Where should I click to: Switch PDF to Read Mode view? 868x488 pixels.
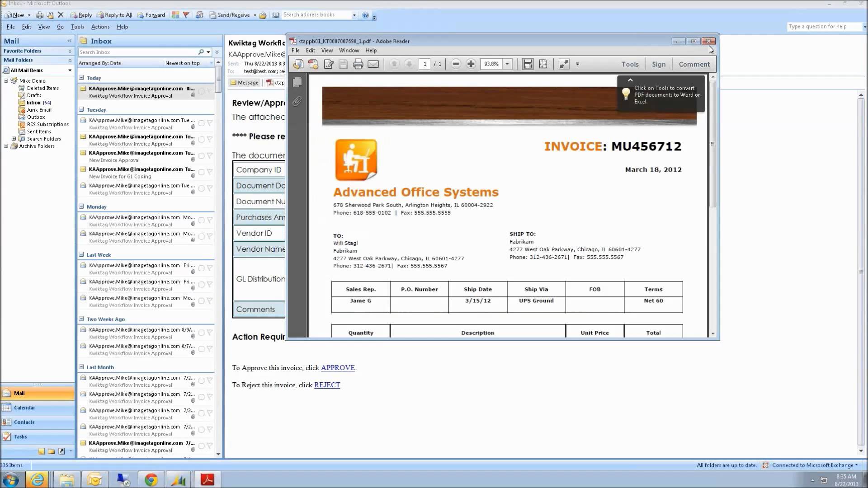564,64
